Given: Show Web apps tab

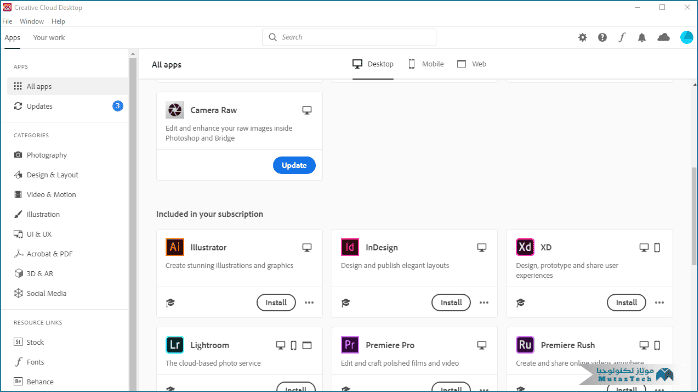Looking at the screenshot, I should (x=471, y=64).
